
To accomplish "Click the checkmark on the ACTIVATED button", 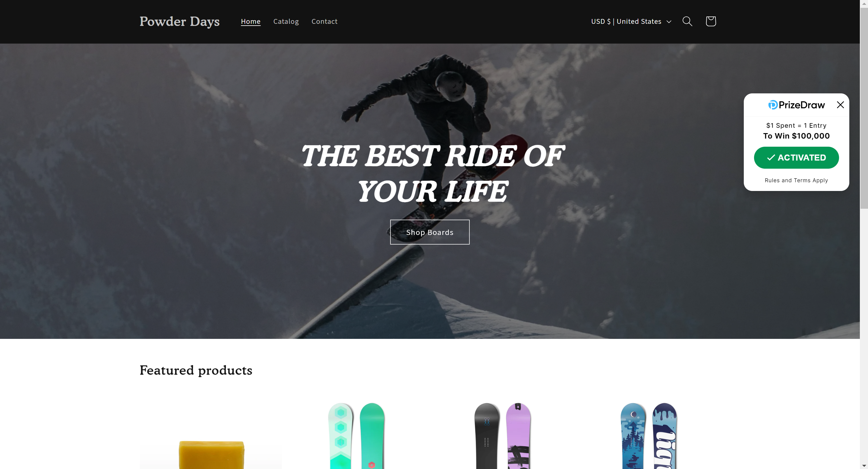I will tap(771, 157).
